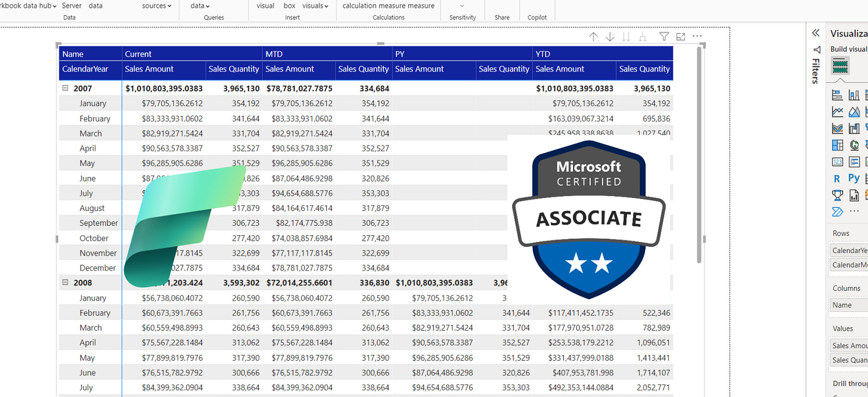This screenshot has width=868, height=397.
Task: Select the Python visual
Action: tap(854, 178)
